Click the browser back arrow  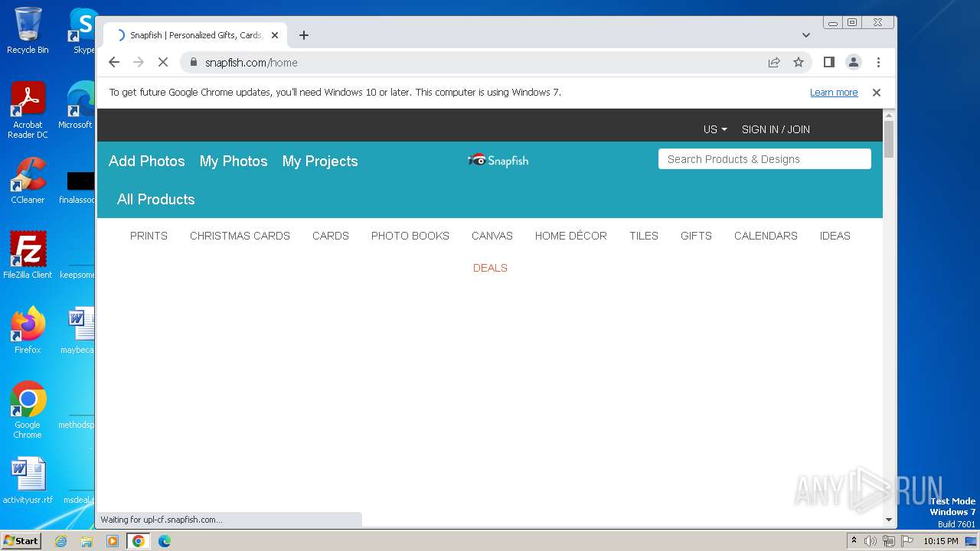click(114, 63)
